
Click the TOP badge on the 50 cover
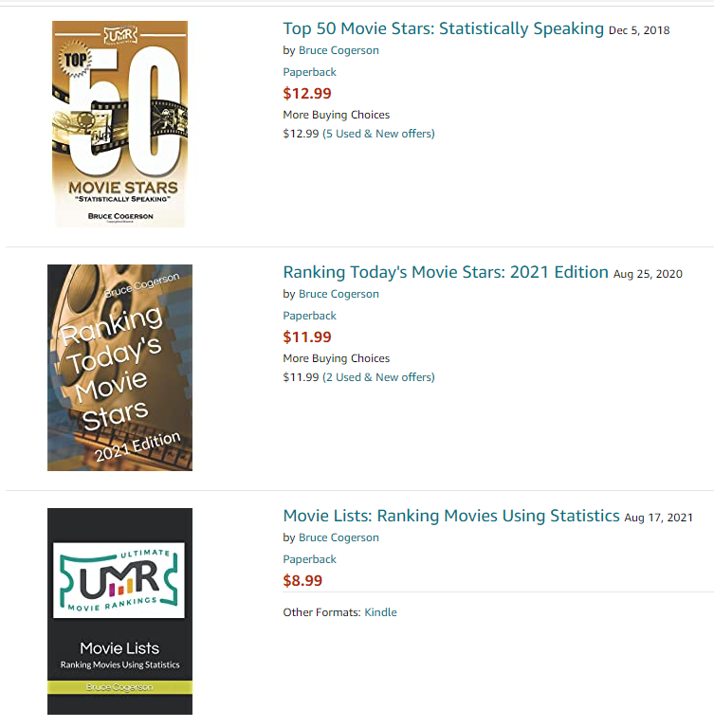74,60
